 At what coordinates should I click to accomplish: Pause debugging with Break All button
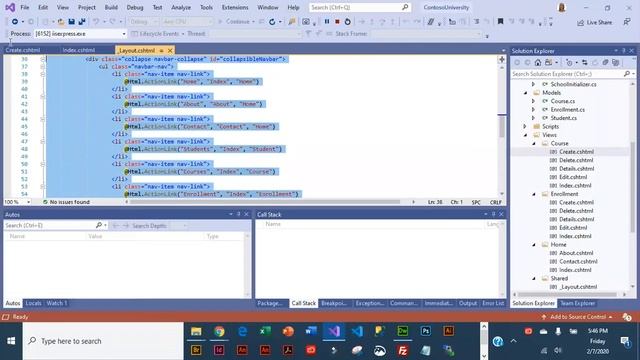pyautogui.click(x=327, y=22)
